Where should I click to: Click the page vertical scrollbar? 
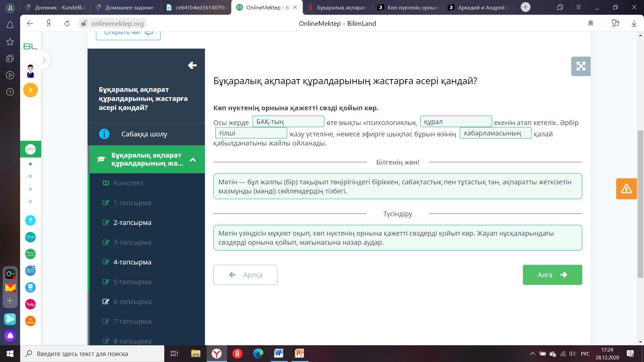coord(640,204)
